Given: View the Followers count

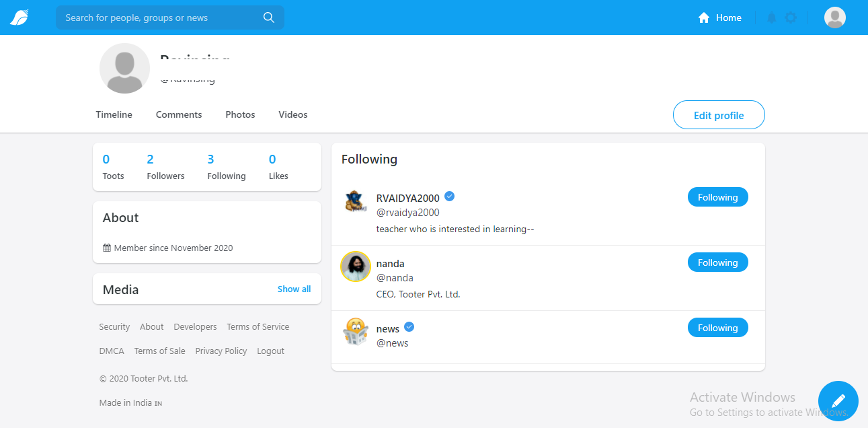Looking at the screenshot, I should [165, 167].
